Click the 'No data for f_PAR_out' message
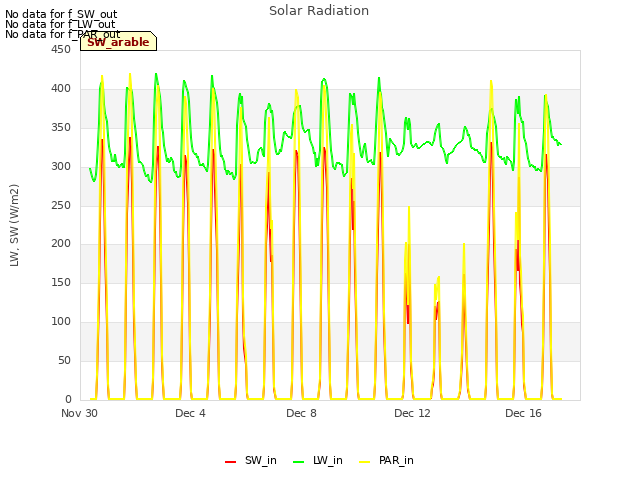 [62, 34]
